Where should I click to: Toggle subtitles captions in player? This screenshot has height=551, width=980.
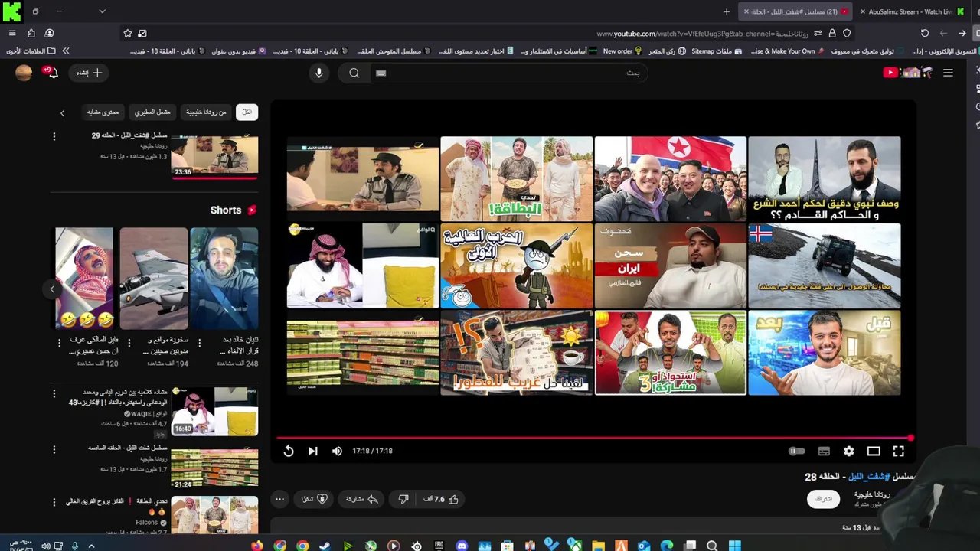[x=824, y=452]
